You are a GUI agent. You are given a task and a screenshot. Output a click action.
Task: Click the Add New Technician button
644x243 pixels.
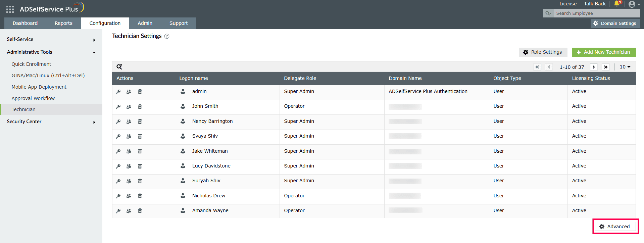point(604,52)
